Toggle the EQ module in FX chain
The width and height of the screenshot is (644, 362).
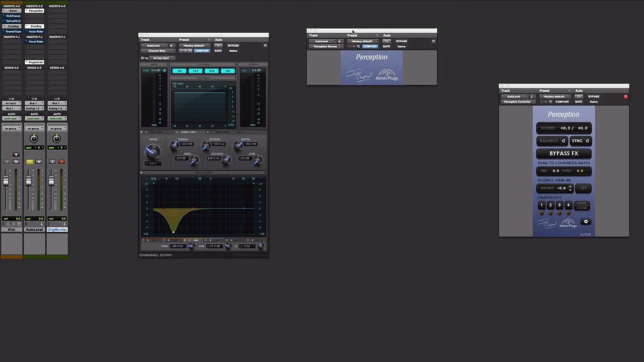click(180, 71)
